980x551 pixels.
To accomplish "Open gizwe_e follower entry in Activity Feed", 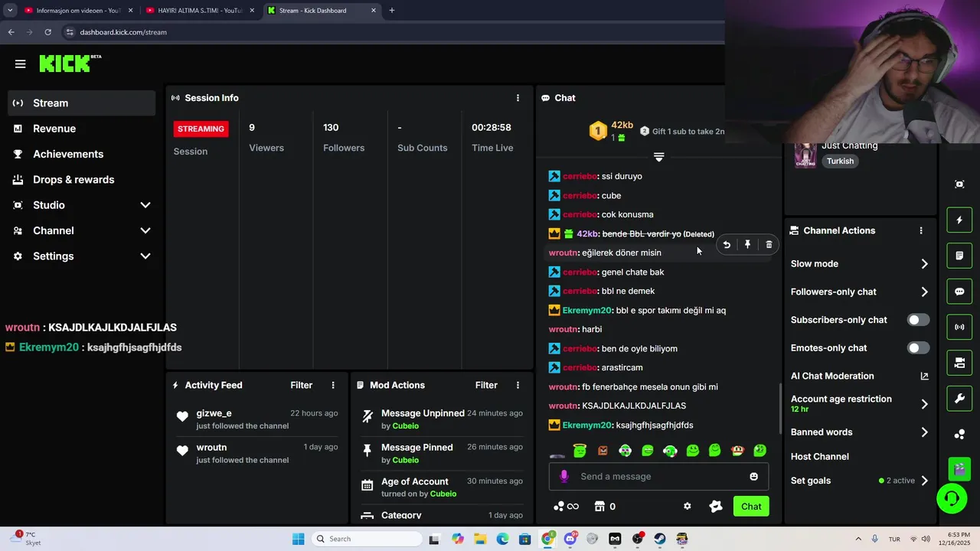I will coord(256,419).
